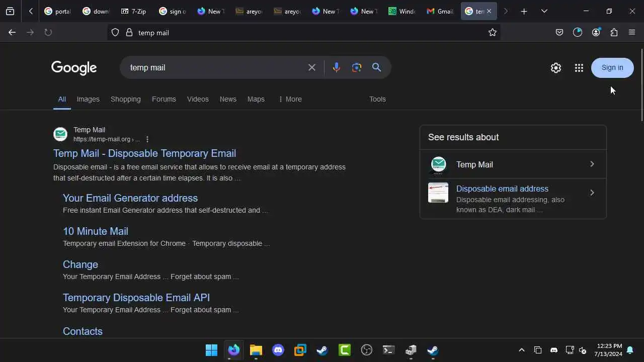The width and height of the screenshot is (644, 362).
Task: Switch to the Gmail browser tab
Action: pyautogui.click(x=440, y=11)
